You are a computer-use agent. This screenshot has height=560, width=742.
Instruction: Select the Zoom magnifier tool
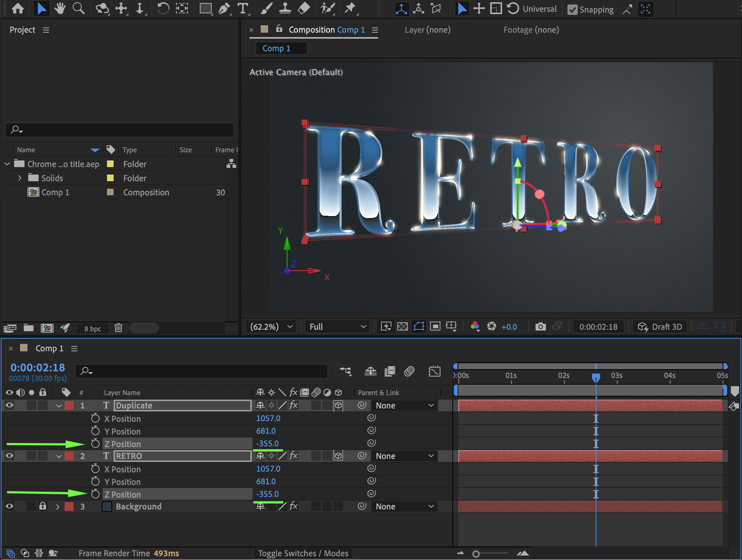[x=78, y=8]
